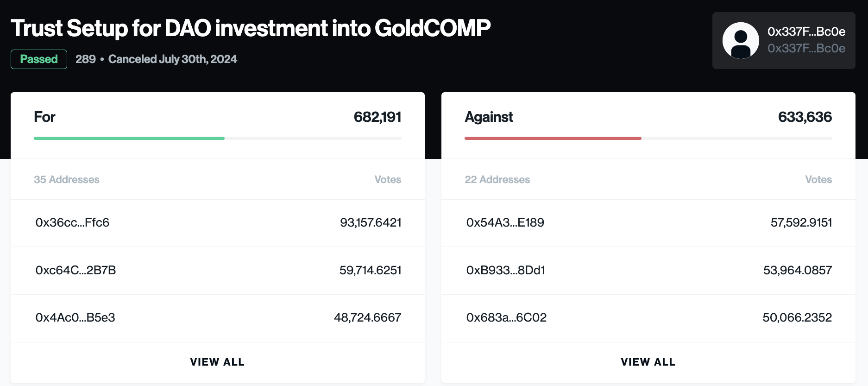Click the For total 682,191

[x=377, y=117]
